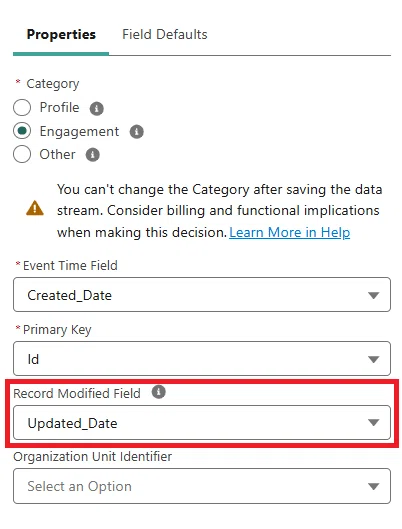The image size is (402, 529).
Task: Select the Engagement radio button
Action: 22,131
